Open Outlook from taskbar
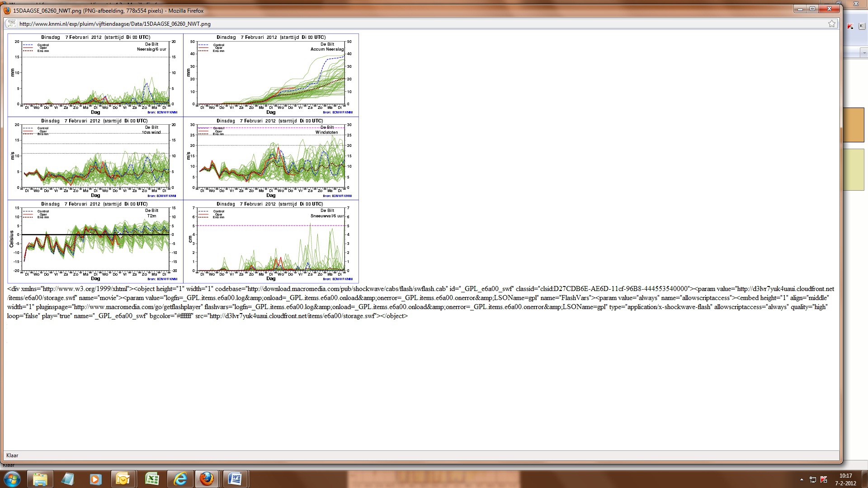Image resolution: width=868 pixels, height=488 pixels. 123,479
